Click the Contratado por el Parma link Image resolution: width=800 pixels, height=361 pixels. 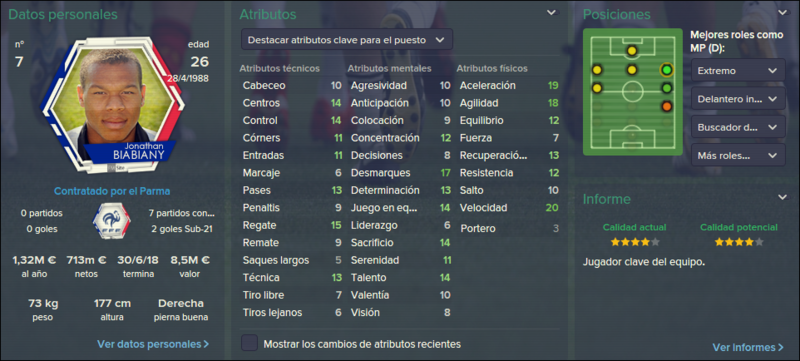112,192
